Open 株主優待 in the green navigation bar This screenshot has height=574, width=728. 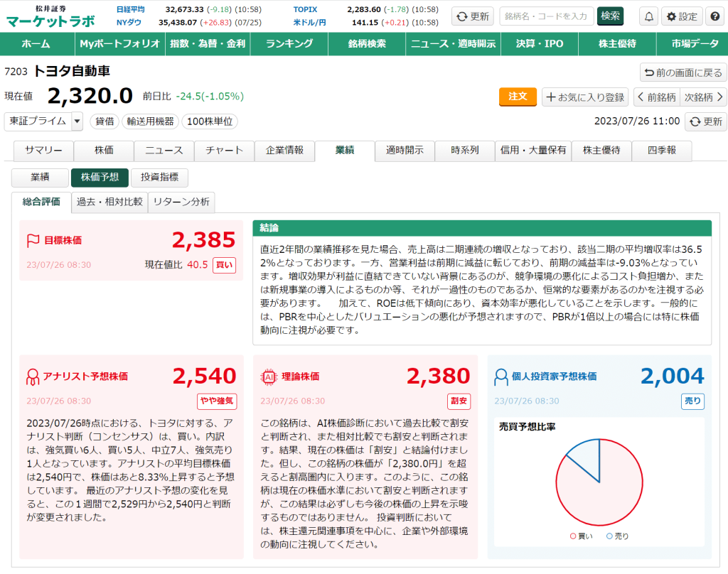pos(617,43)
